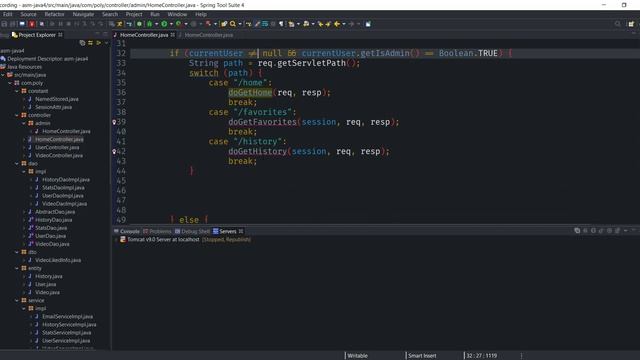The width and height of the screenshot is (640, 360).
Task: Collapse the constant package
Action: (17, 91)
